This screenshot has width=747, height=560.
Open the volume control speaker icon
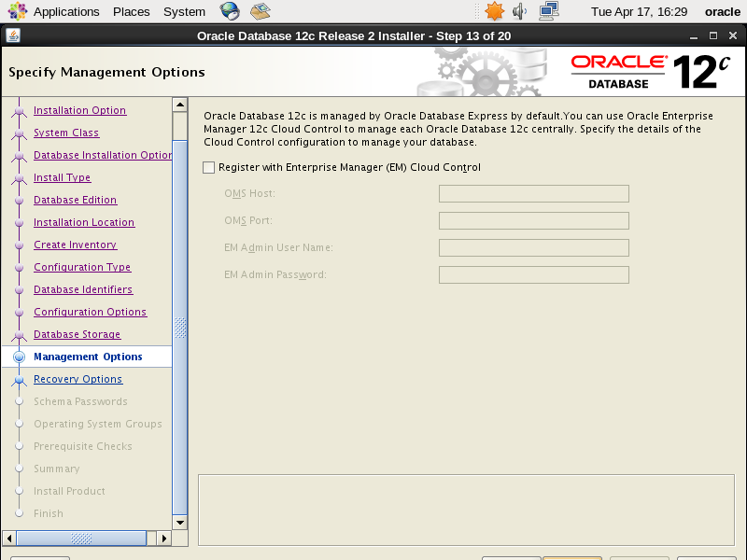[x=519, y=11]
